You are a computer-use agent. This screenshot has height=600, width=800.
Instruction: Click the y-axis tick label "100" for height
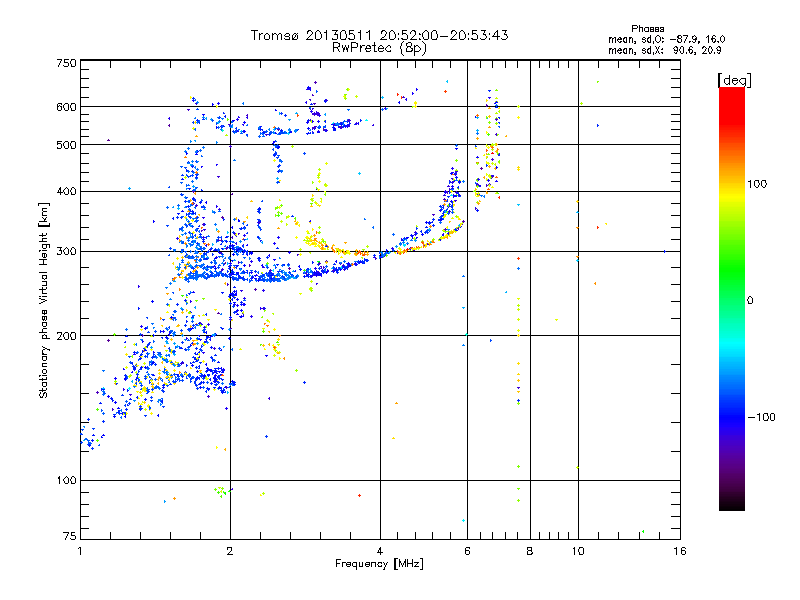[x=67, y=480]
